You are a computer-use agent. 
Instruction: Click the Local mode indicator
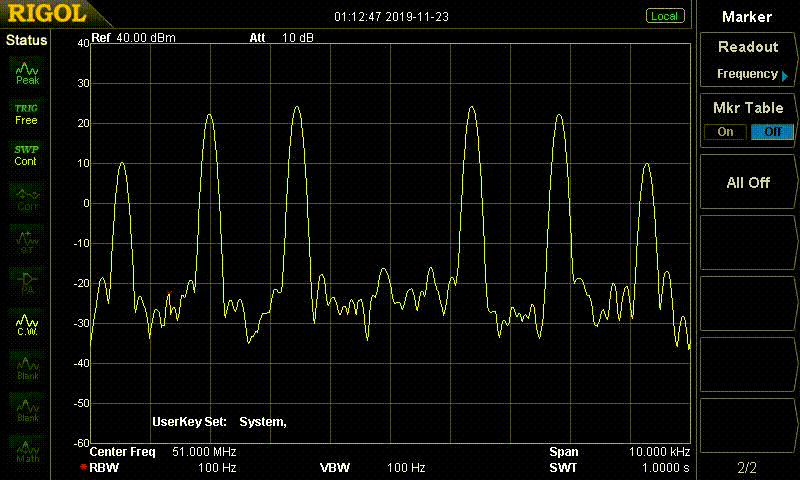pyautogui.click(x=664, y=16)
